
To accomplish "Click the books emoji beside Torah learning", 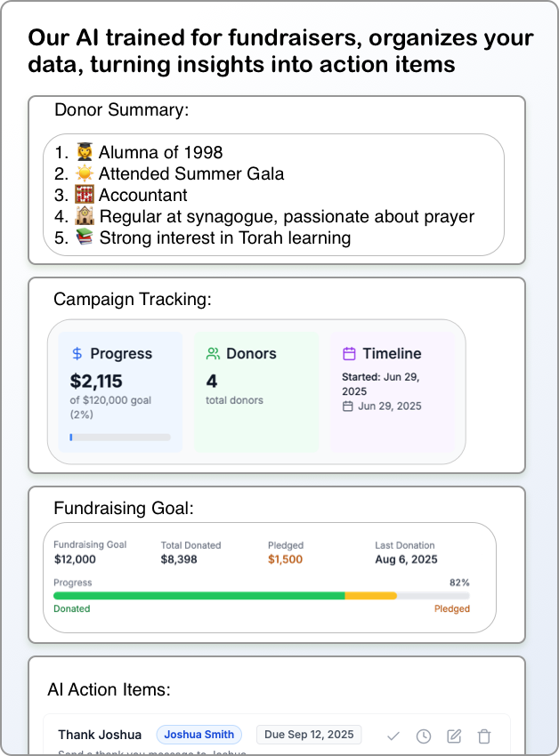I will [x=85, y=237].
